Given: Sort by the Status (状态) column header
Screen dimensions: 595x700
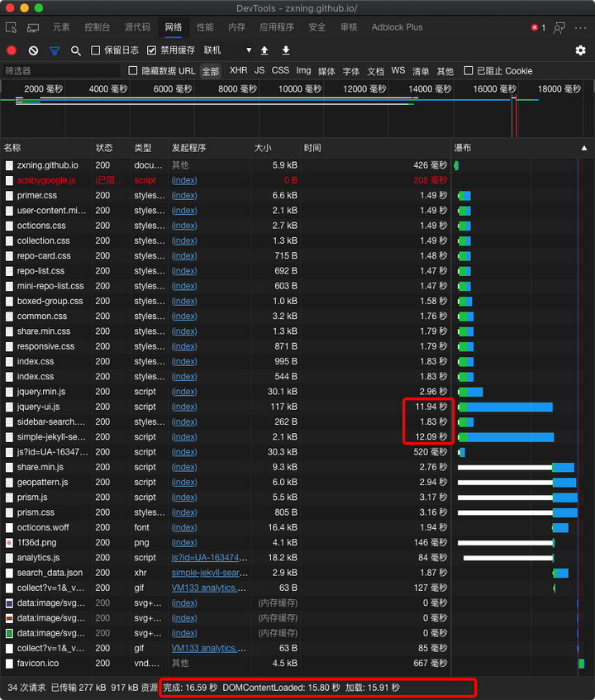Looking at the screenshot, I should 112,148.
